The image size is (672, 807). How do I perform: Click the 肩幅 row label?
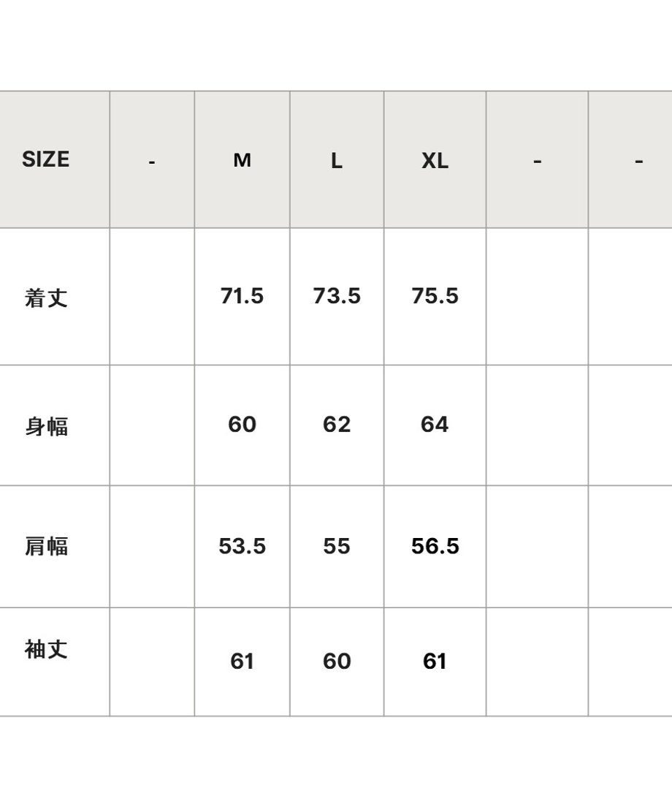[46, 546]
